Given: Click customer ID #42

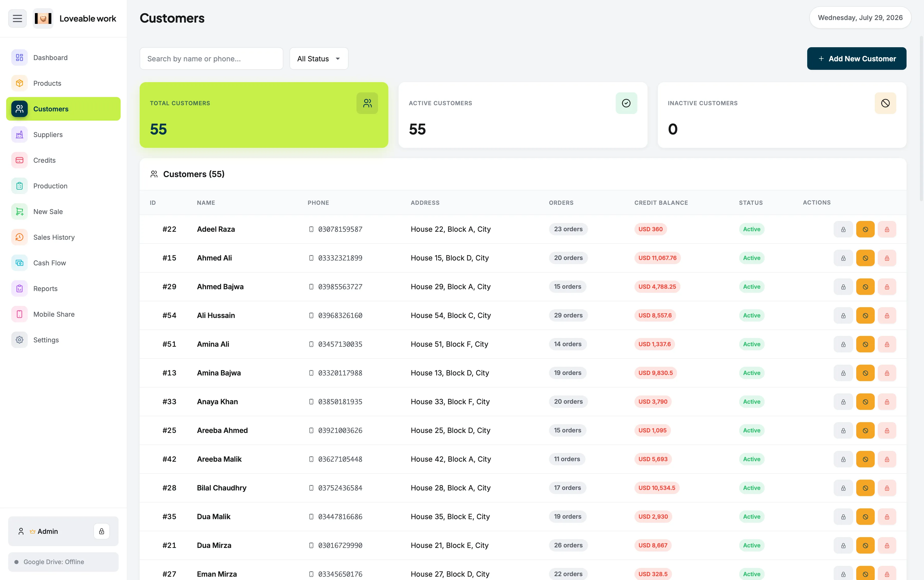Looking at the screenshot, I should 169,459.
